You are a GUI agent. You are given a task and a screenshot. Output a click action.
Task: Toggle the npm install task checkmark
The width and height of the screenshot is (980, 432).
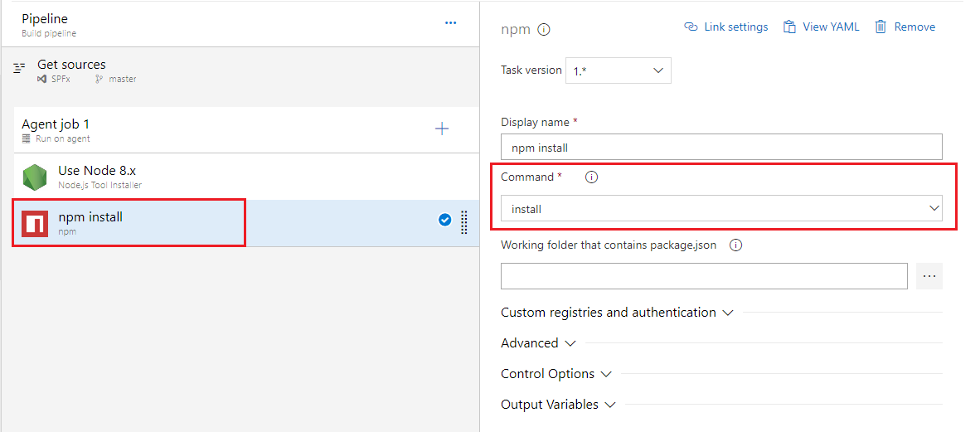pos(444,220)
